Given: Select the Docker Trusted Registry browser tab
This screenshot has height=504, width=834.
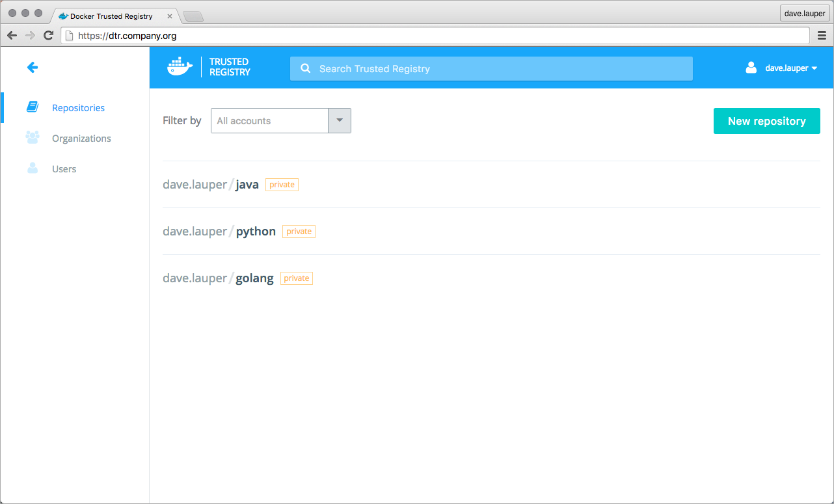Looking at the screenshot, I should tap(111, 16).
